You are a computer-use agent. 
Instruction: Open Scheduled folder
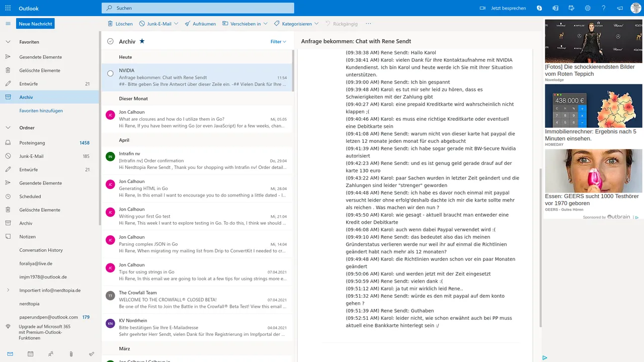tap(49, 197)
